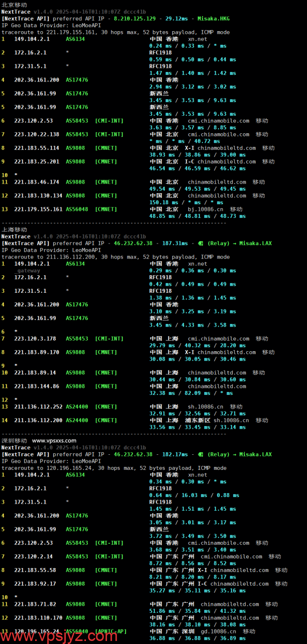Click the Misaka.HKG node name
Viewport: 307px width, 644px height.
213,18
